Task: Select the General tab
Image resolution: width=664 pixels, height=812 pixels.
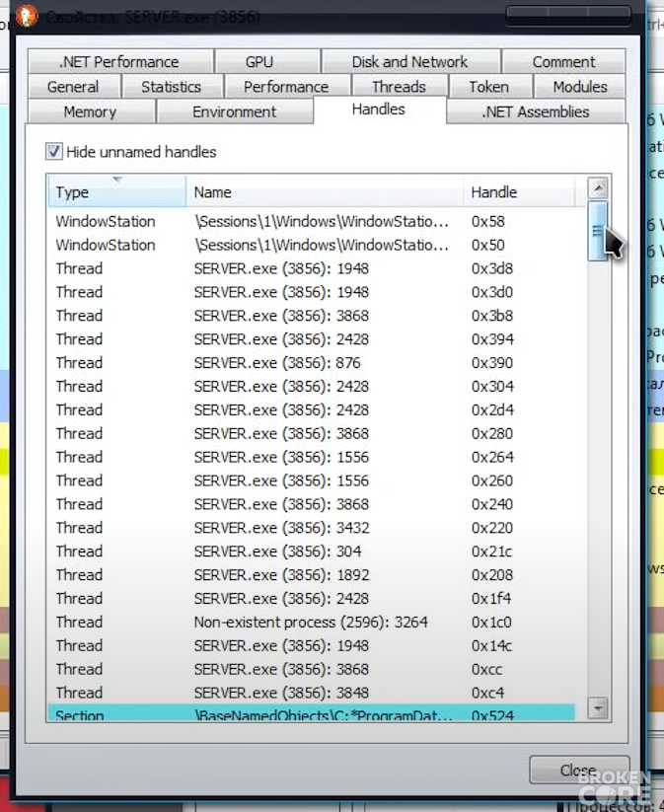Action: [x=74, y=87]
